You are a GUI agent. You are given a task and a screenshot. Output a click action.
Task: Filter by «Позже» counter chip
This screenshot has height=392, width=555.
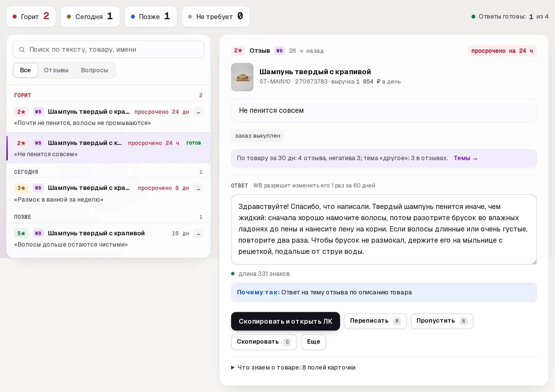point(151,17)
